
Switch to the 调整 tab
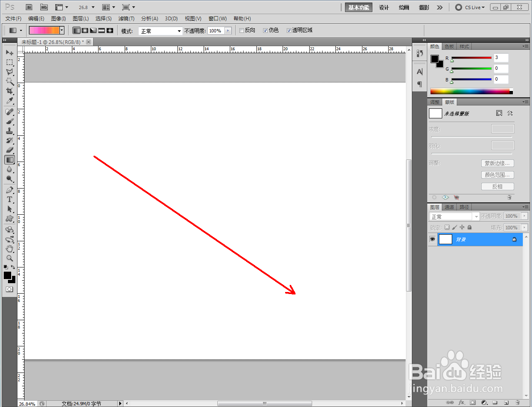[435, 102]
